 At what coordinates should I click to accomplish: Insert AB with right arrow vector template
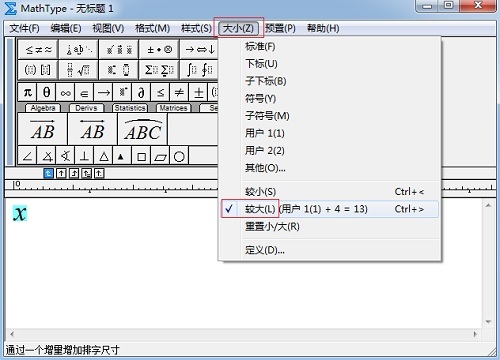click(43, 129)
